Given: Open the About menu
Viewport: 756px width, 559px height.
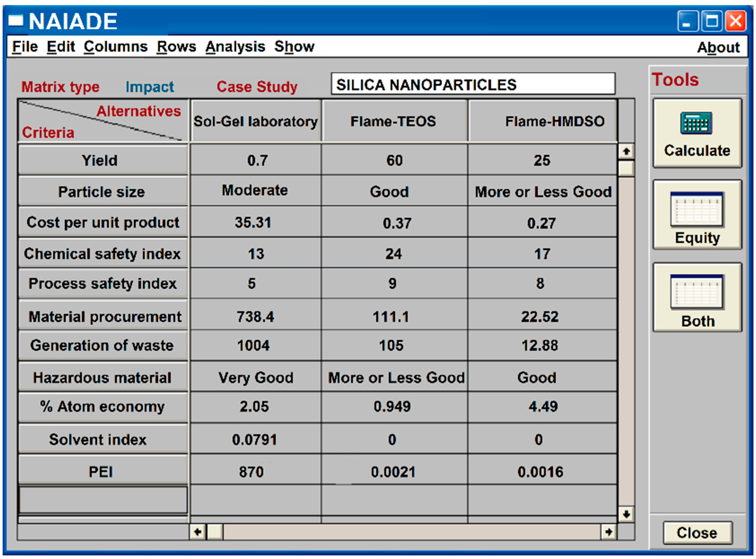Looking at the screenshot, I should (x=718, y=47).
